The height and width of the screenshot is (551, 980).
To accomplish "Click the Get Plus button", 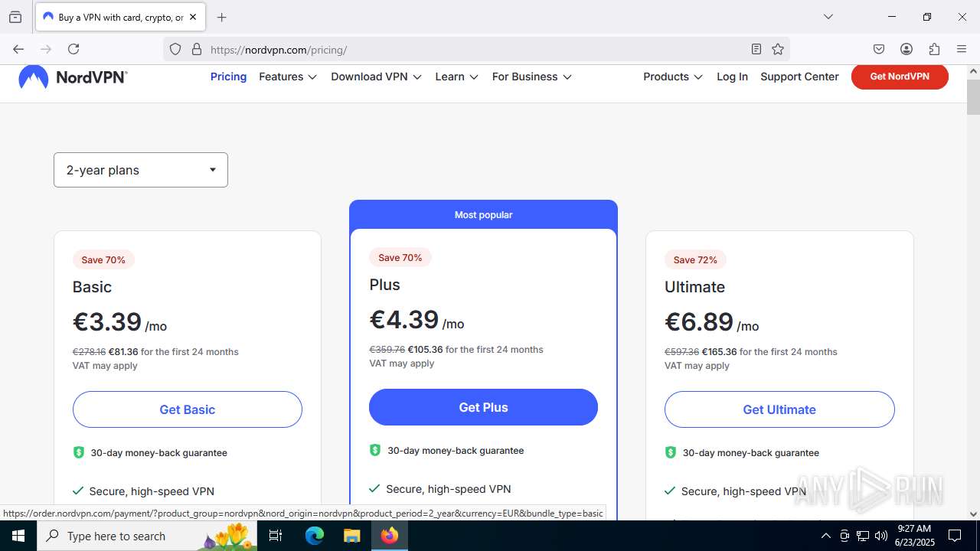I will coord(483,407).
